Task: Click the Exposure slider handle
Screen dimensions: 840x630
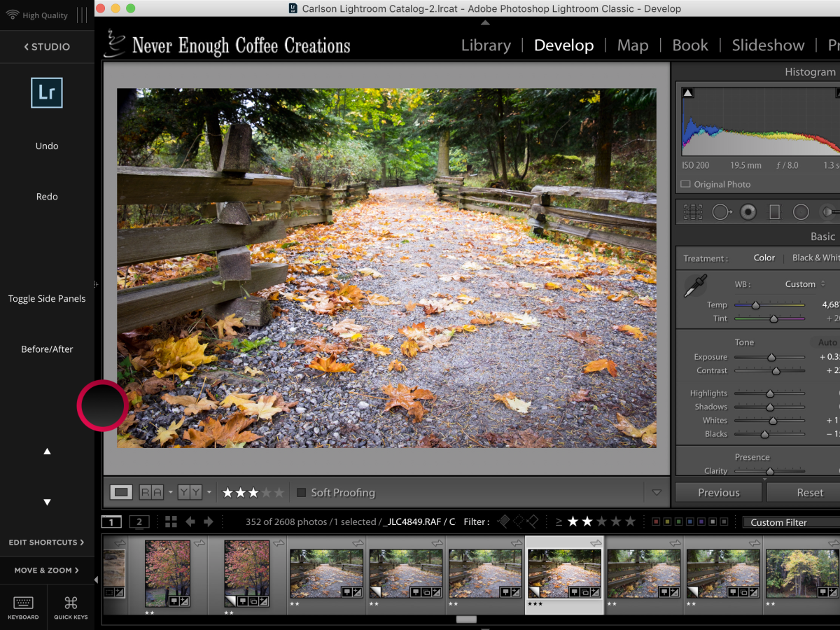Action: click(x=771, y=358)
